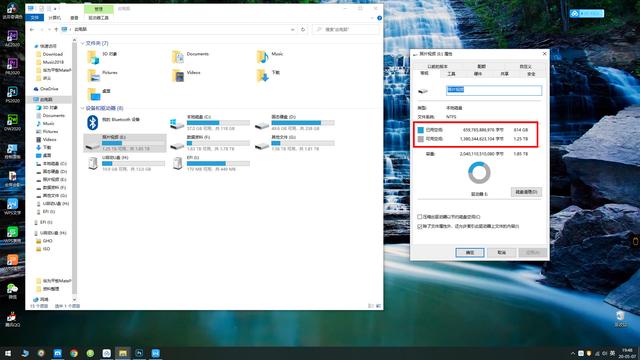The image size is (640, 360).
Task: Select solid state drive (D:) icon
Action: 262,125
